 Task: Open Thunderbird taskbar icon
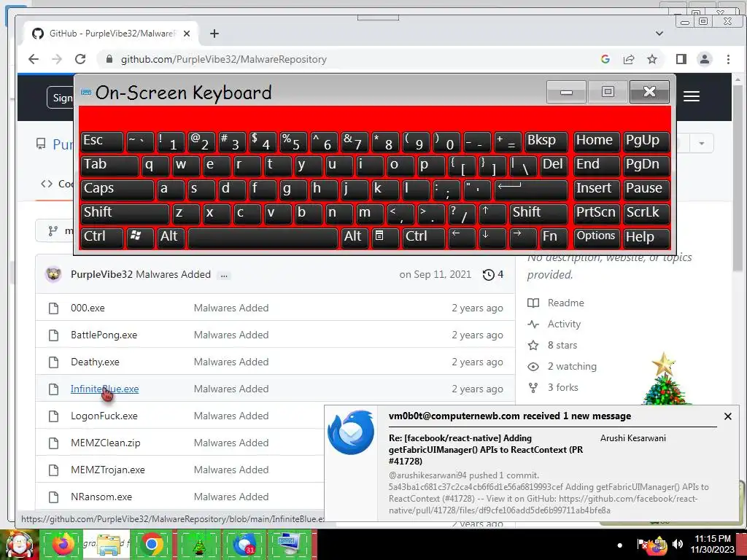click(x=244, y=544)
